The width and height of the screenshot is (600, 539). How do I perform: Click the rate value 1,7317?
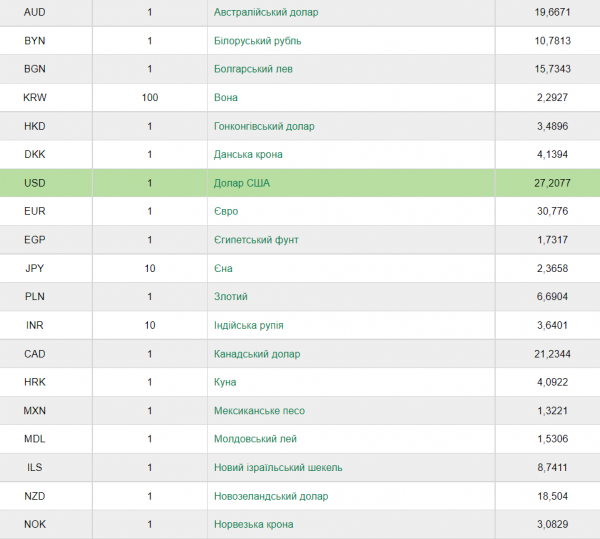(x=553, y=240)
